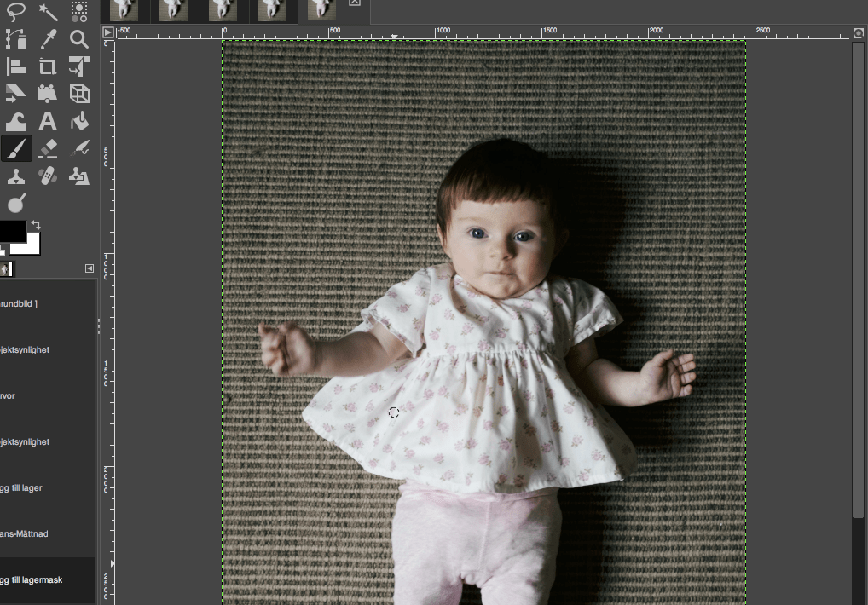The image size is (868, 605).
Task: Activate the Zoom magnifier tool
Action: (x=79, y=39)
